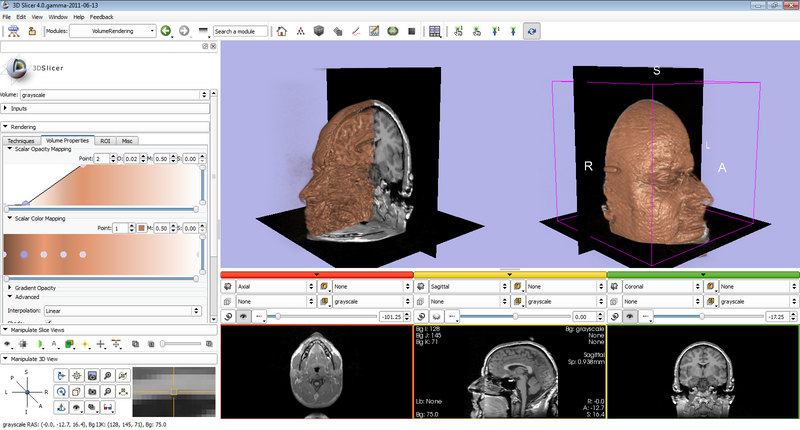
Task: Click the stereo 3D glasses icon
Action: (108, 408)
